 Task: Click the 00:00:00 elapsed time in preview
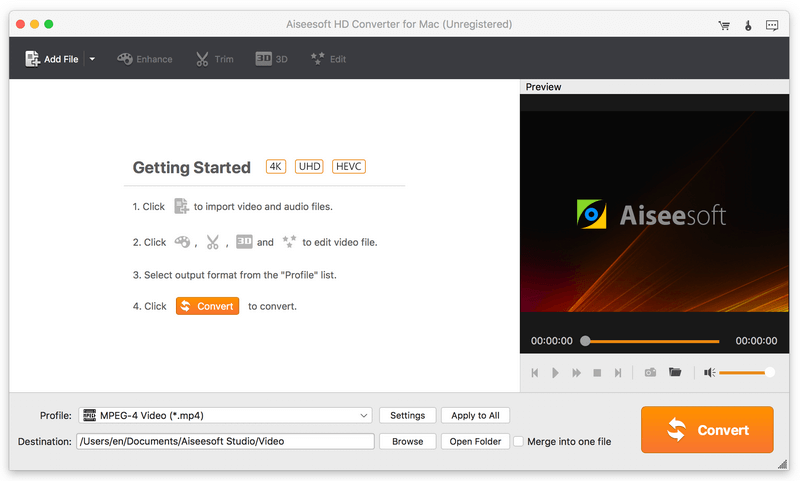[x=552, y=341]
